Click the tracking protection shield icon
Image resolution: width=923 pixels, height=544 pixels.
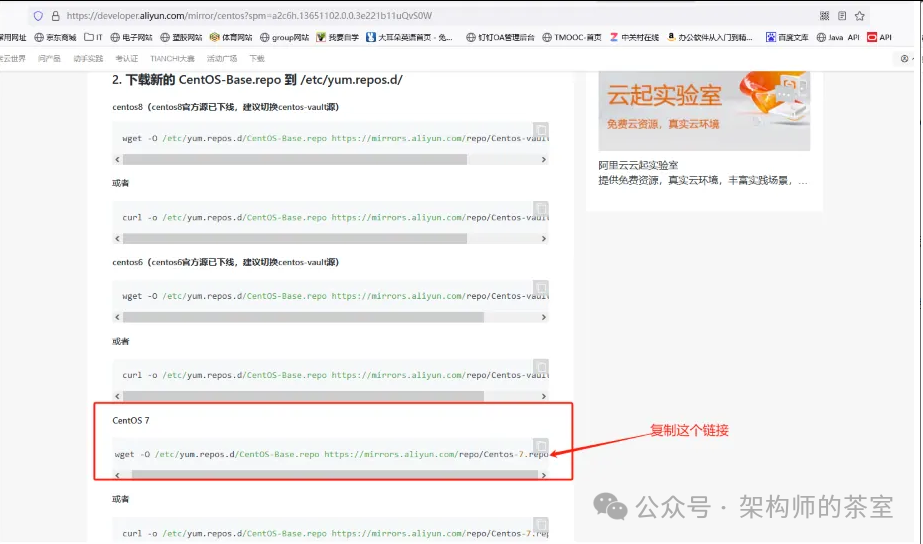[x=38, y=16]
